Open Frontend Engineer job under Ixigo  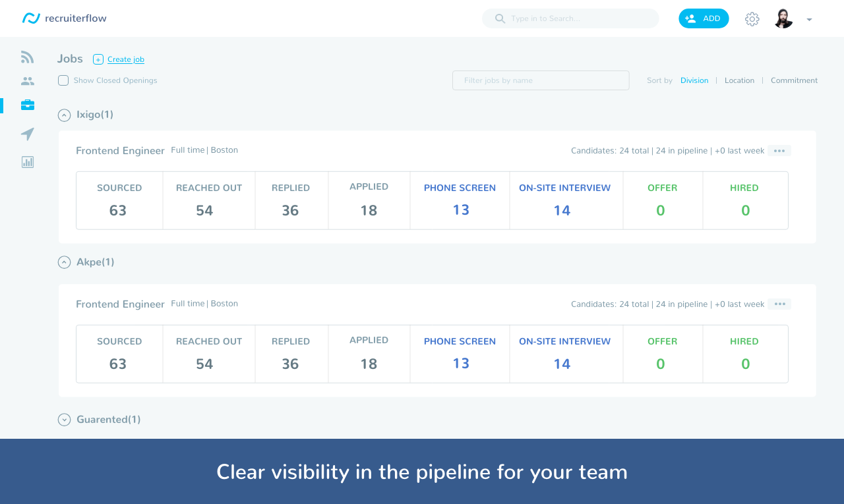click(x=120, y=151)
